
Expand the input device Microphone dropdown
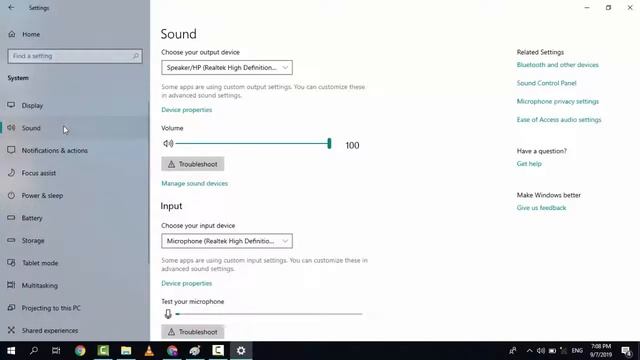pos(227,241)
